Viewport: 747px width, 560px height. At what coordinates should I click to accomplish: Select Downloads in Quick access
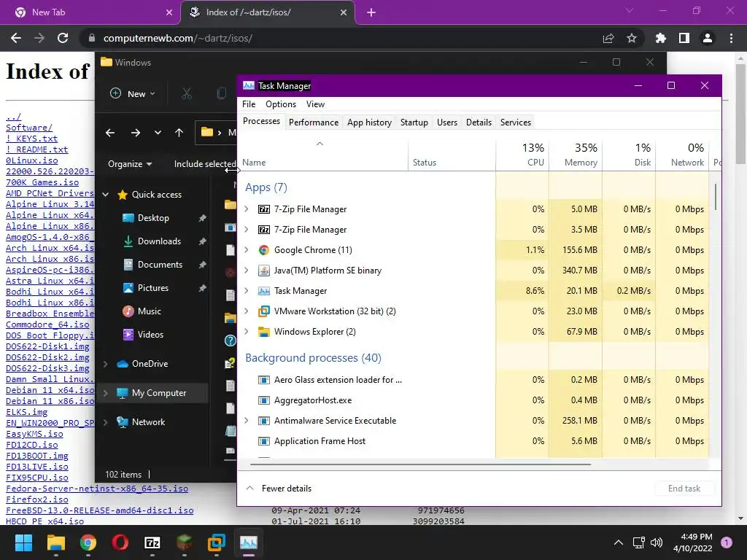[159, 241]
